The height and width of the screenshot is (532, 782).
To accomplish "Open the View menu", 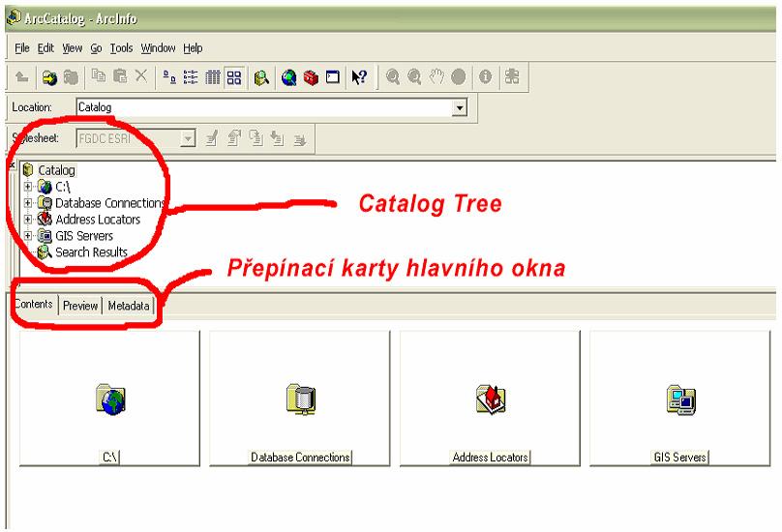I will [73, 48].
